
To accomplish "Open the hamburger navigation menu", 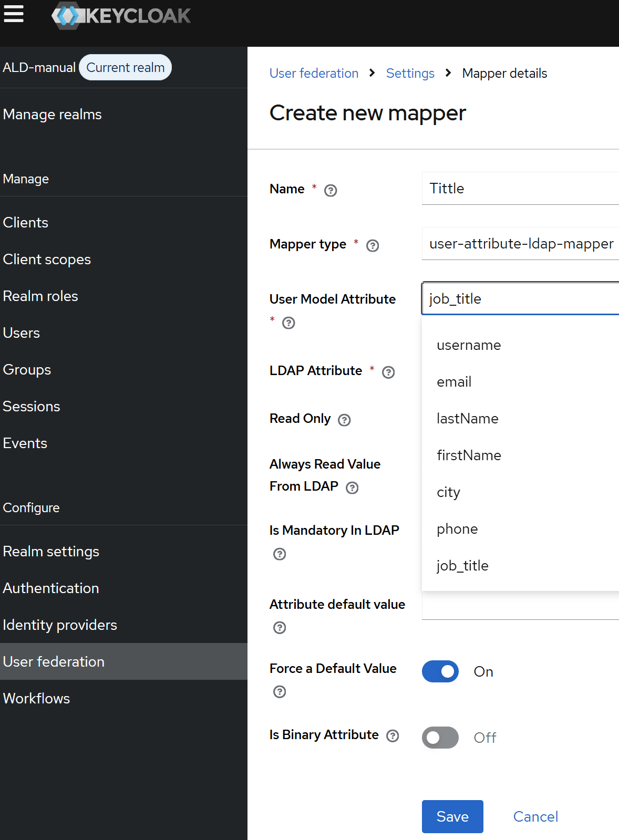I will pos(14,14).
